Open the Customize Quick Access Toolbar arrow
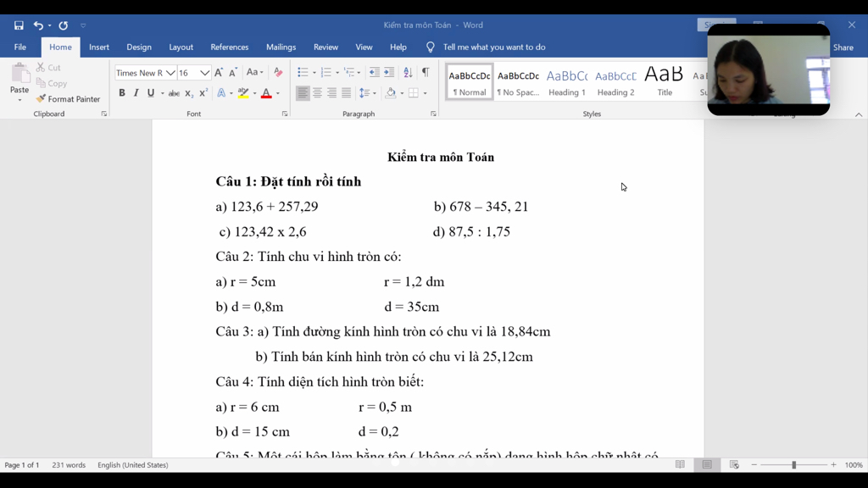868x488 pixels. tap(83, 25)
